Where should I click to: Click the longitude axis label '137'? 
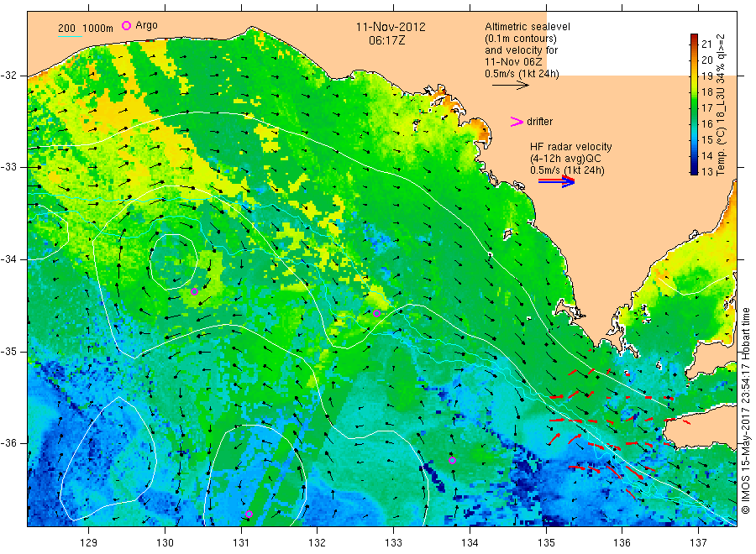tap(699, 542)
